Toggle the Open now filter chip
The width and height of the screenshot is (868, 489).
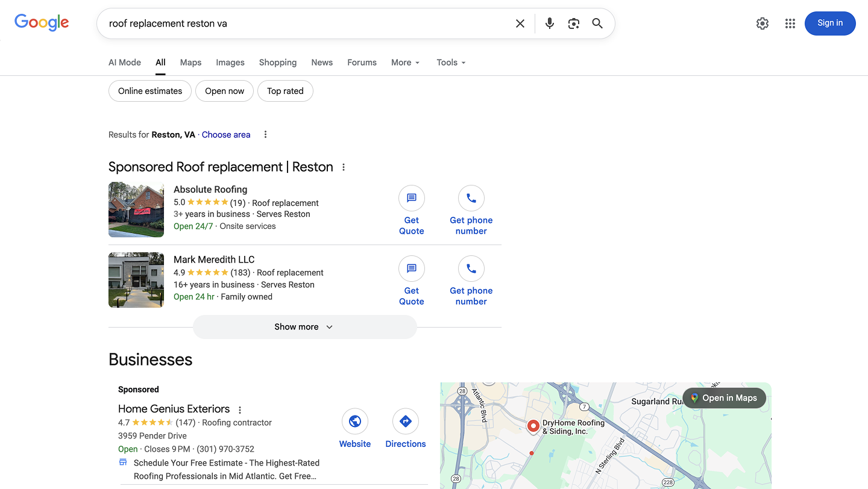pos(224,91)
